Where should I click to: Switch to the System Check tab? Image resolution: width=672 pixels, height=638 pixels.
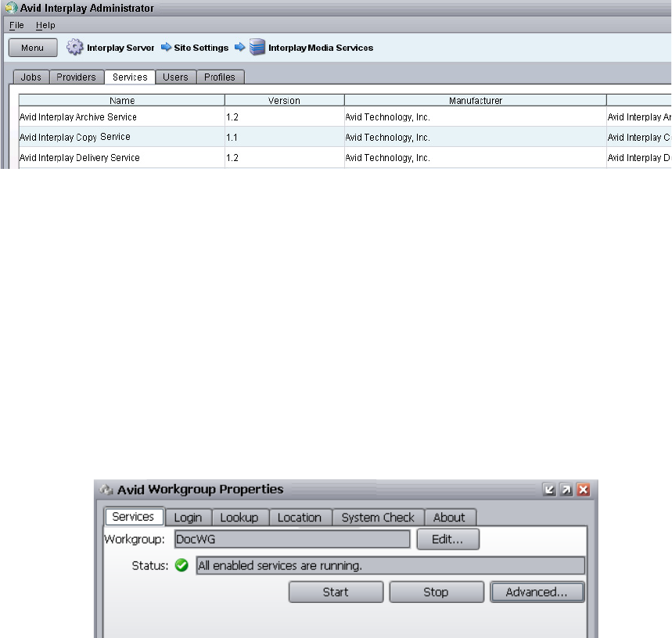378,518
